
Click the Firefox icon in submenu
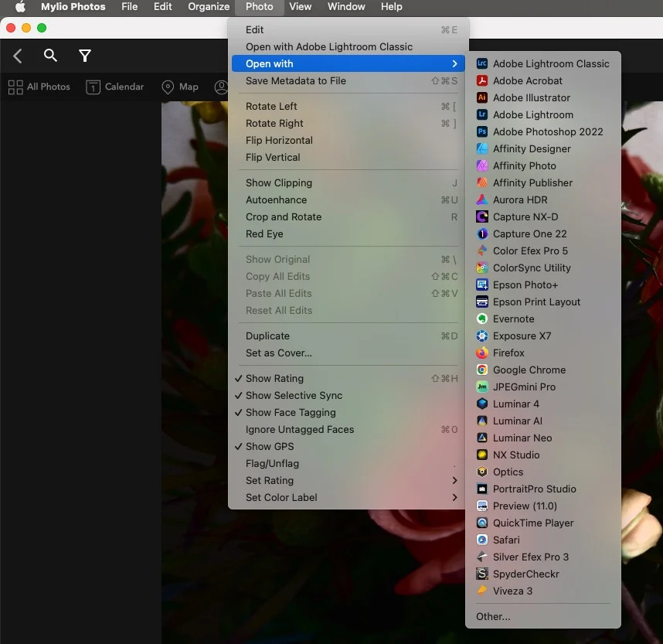[x=482, y=353]
